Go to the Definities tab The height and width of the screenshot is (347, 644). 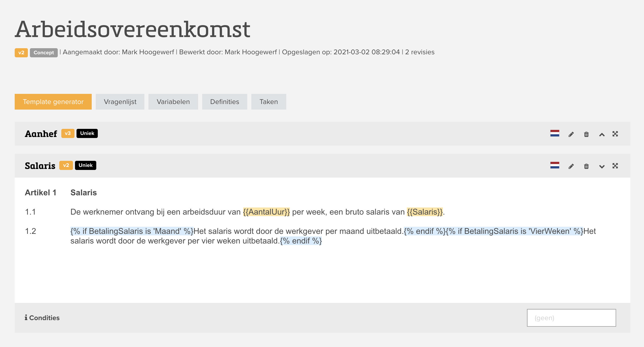point(225,102)
